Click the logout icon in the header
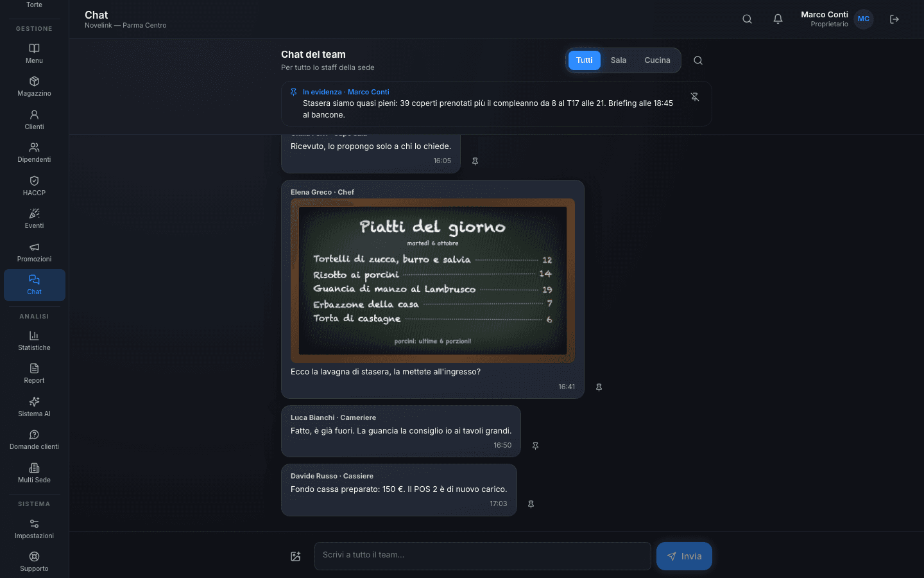924x578 pixels. tap(894, 19)
